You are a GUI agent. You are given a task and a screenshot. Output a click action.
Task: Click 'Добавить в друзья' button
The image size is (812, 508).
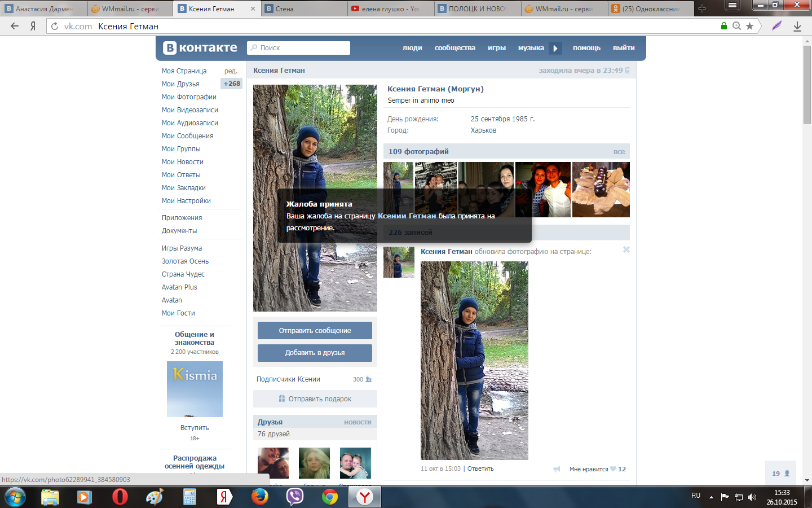coord(315,353)
